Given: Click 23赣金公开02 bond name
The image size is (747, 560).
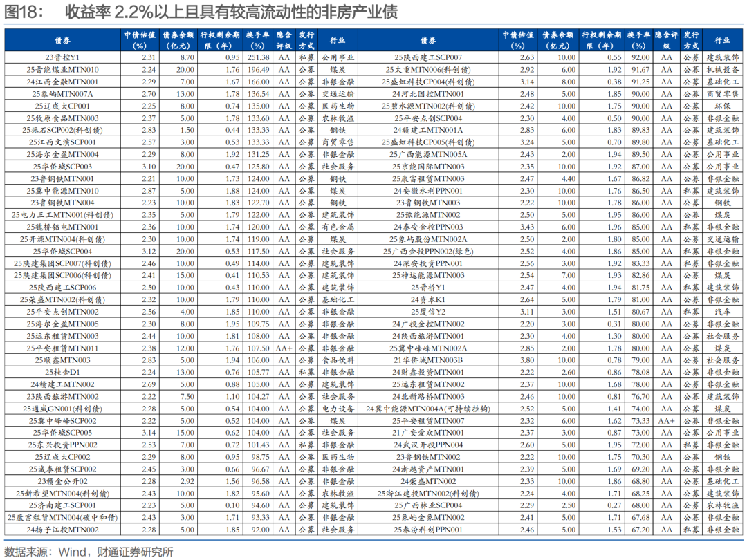Looking at the screenshot, I should coord(62,481).
